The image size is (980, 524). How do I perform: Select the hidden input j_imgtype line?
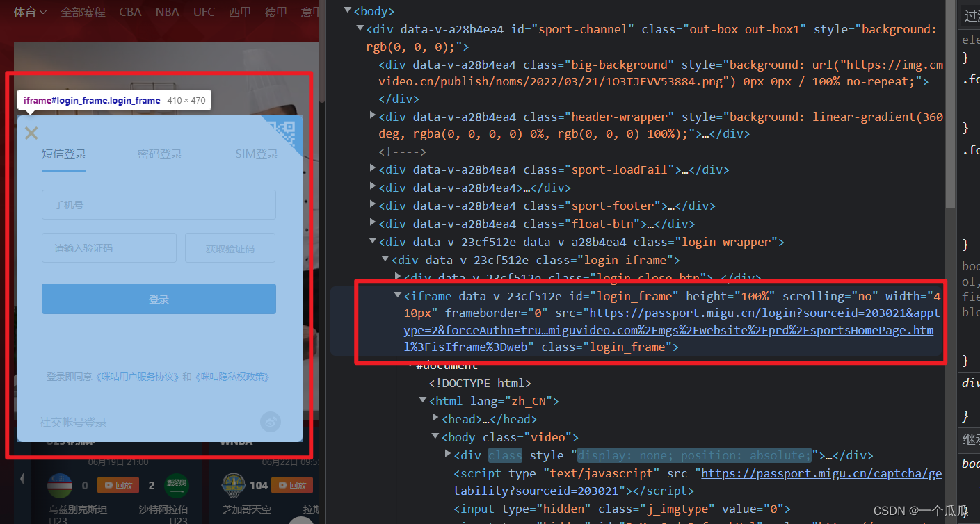coord(622,509)
